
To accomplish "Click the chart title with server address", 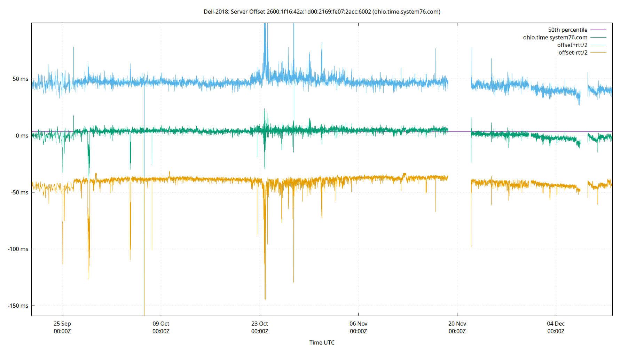I will coord(322,11).
